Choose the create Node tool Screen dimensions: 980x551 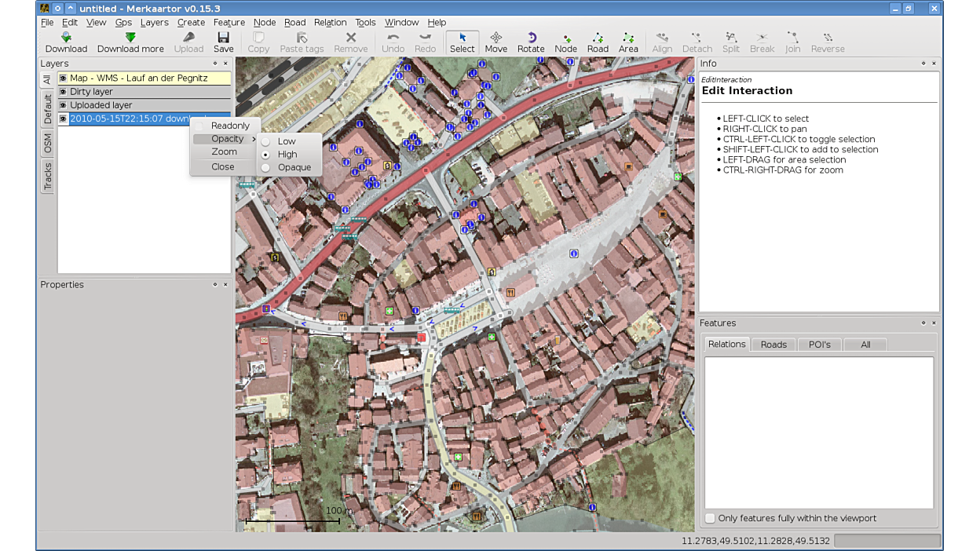(565, 42)
